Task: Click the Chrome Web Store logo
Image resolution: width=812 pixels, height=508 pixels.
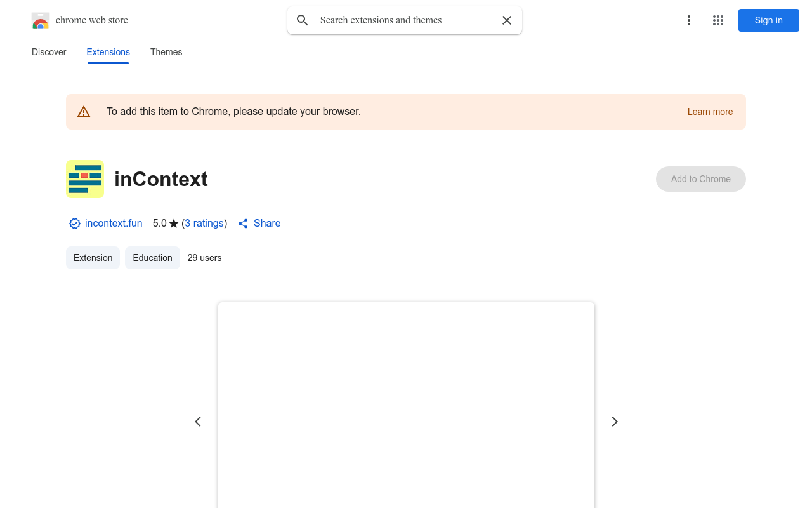Action: (x=41, y=20)
